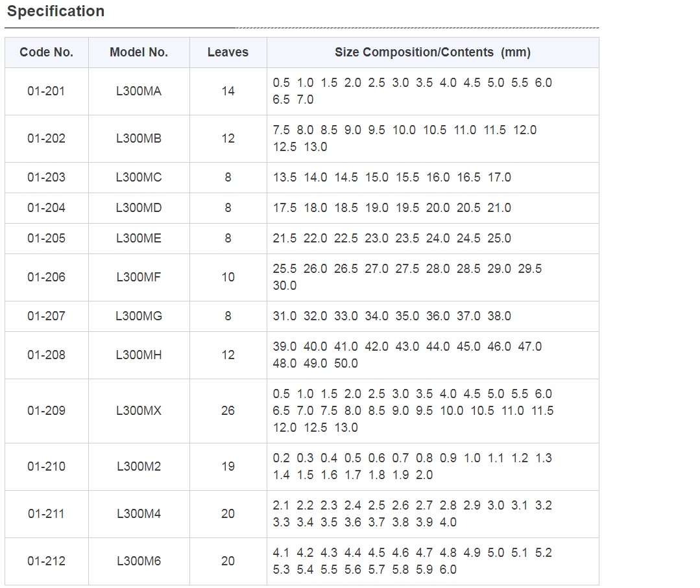Click the Leaves value for L300MF
Screen dimensions: 700x588
point(228,277)
